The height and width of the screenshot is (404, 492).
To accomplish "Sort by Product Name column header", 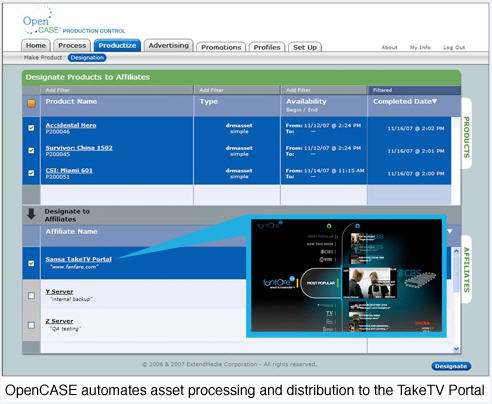I will (x=71, y=101).
